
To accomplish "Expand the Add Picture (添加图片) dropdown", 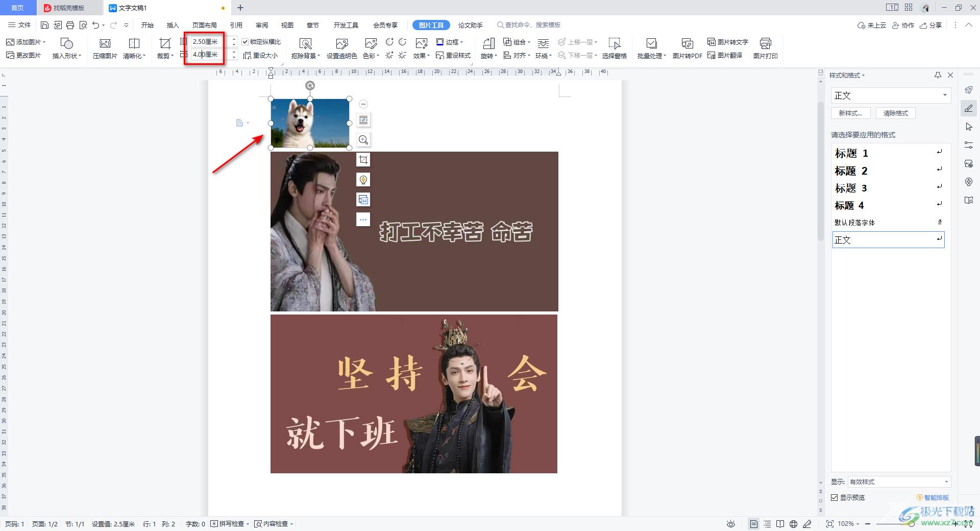I will [x=44, y=42].
